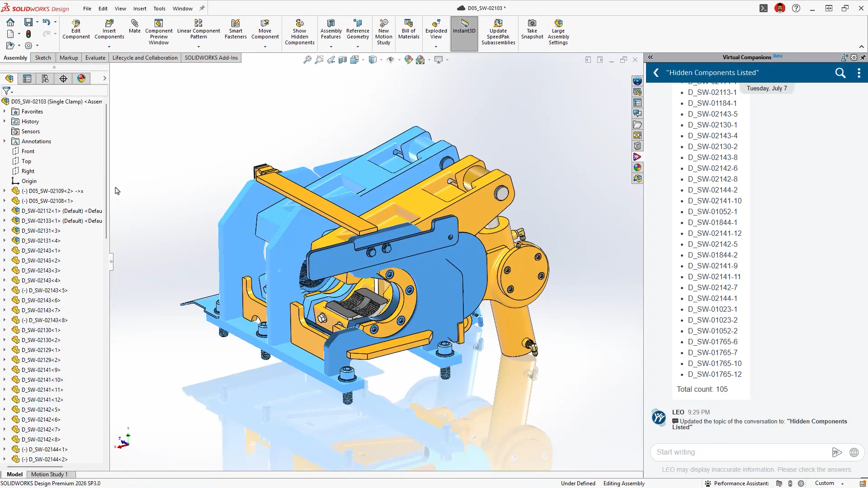Open the ConfigurationManager tab icon
The image size is (868, 488).
tap(45, 79)
